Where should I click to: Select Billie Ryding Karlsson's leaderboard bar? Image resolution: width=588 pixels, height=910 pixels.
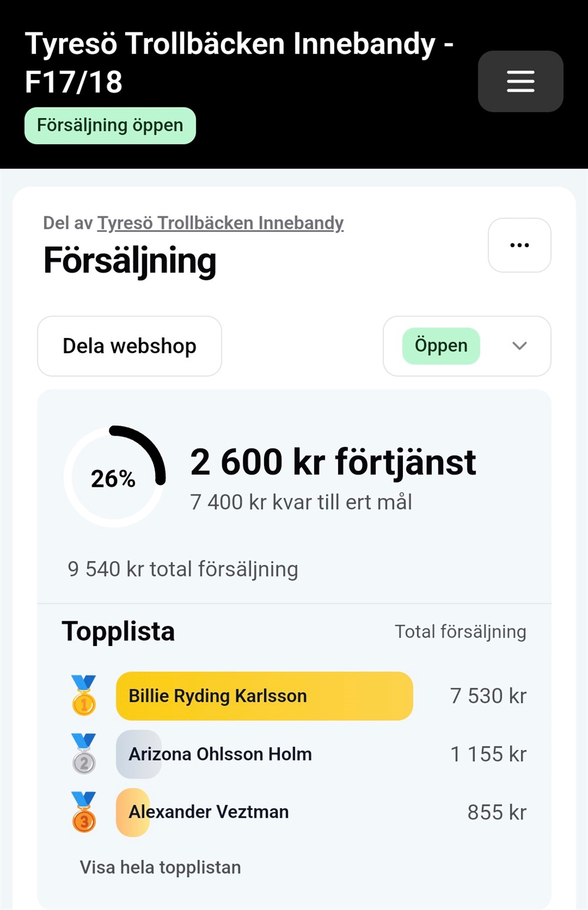[264, 696]
